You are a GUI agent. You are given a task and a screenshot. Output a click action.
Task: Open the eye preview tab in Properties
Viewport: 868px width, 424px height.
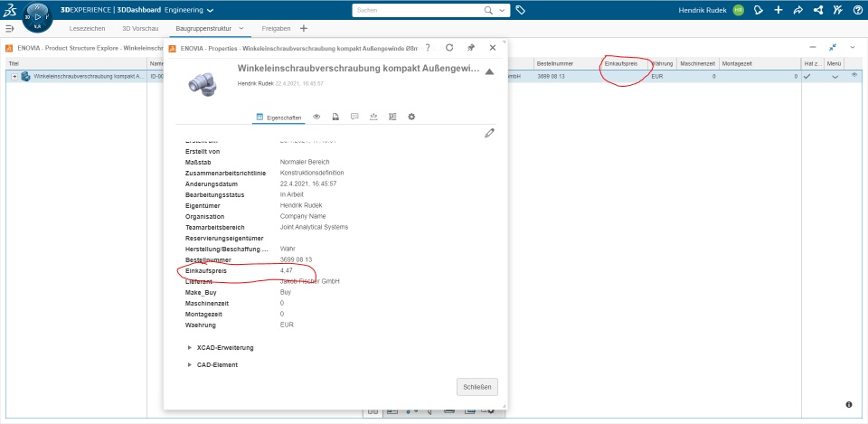[x=316, y=117]
